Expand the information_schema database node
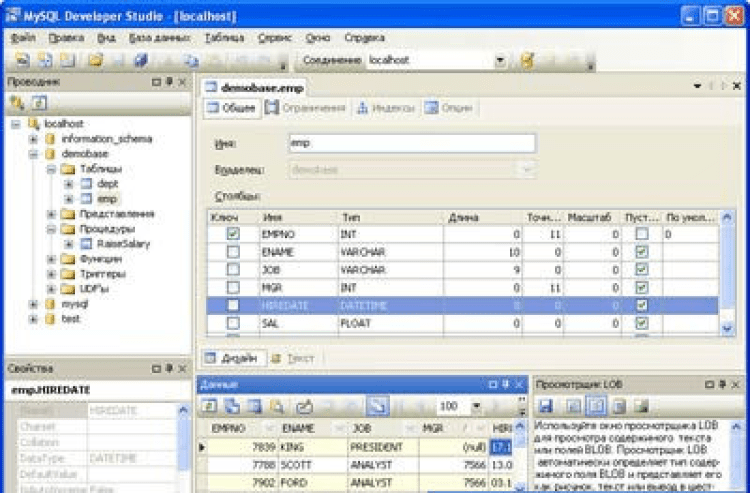 click(x=35, y=139)
